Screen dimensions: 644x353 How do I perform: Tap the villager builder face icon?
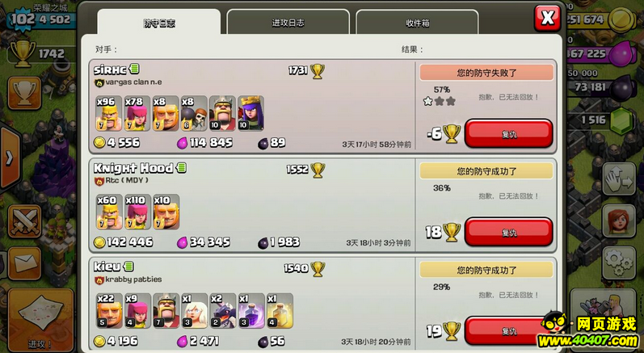click(619, 221)
